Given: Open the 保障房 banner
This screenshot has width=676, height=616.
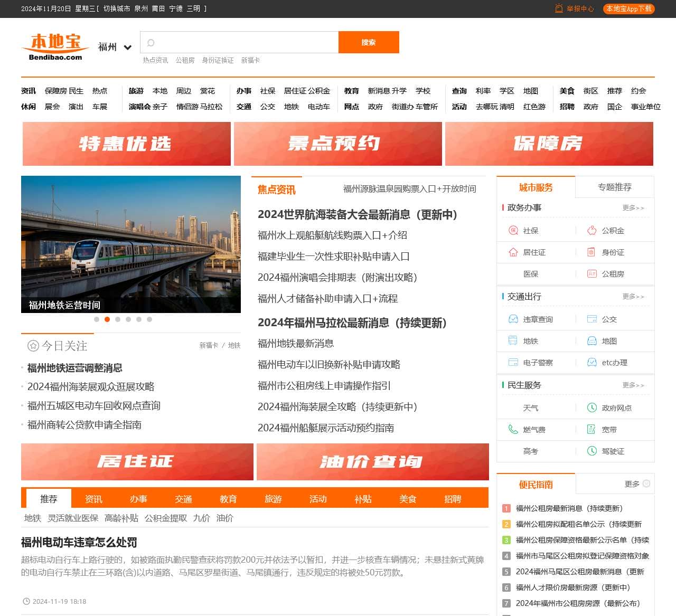Looking at the screenshot, I should (x=549, y=144).
